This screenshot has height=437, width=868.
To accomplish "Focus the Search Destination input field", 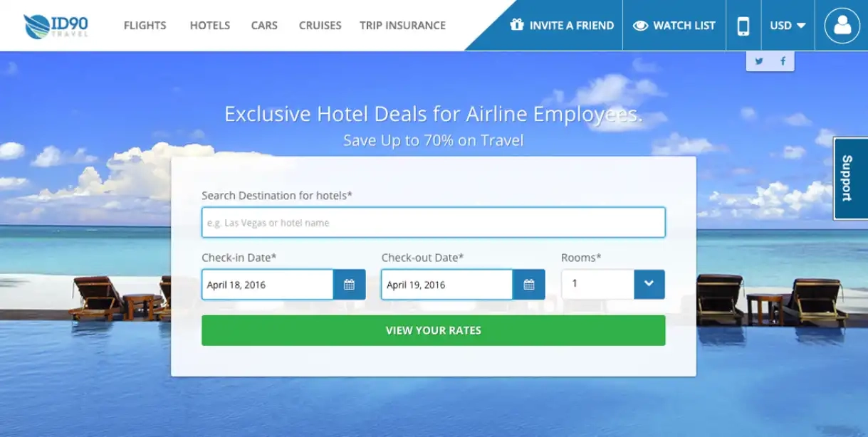I will (433, 223).
